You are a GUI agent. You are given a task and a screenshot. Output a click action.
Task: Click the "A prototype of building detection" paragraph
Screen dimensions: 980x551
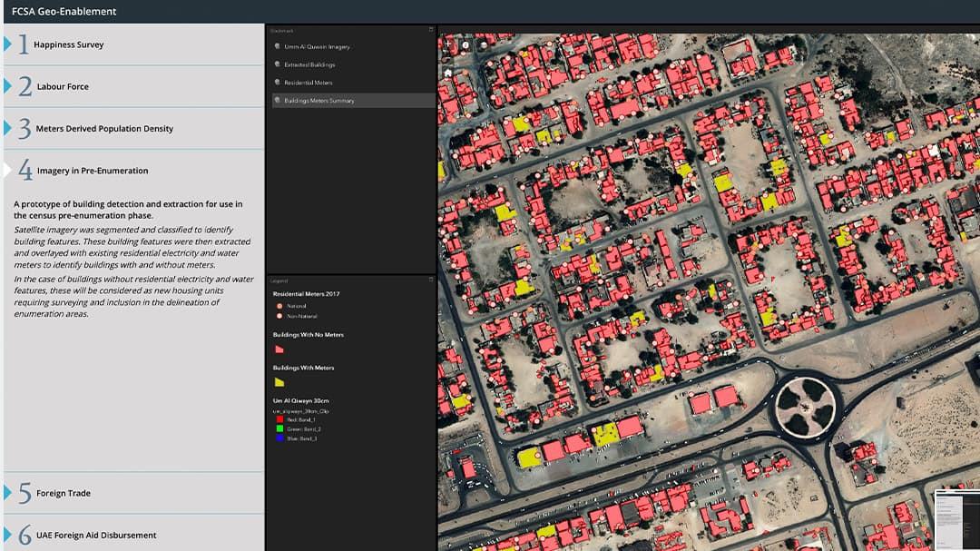click(128, 210)
